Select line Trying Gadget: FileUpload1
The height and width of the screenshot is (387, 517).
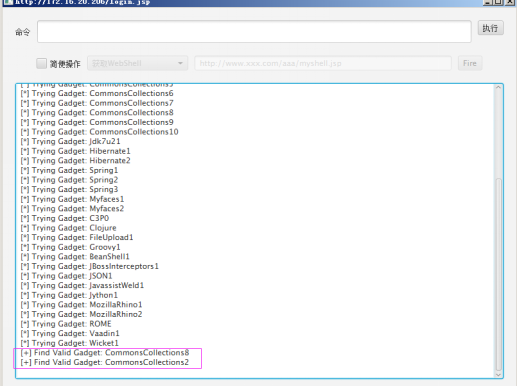pyautogui.click(x=77, y=237)
